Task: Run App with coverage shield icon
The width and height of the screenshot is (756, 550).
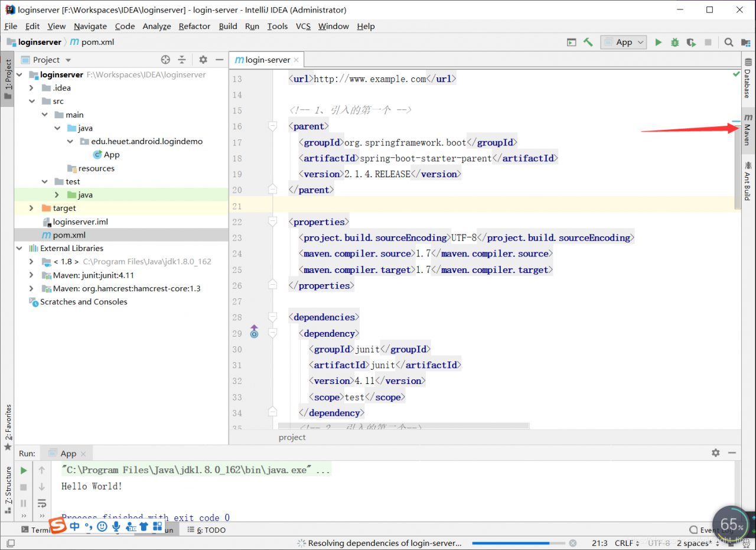Action: point(691,42)
